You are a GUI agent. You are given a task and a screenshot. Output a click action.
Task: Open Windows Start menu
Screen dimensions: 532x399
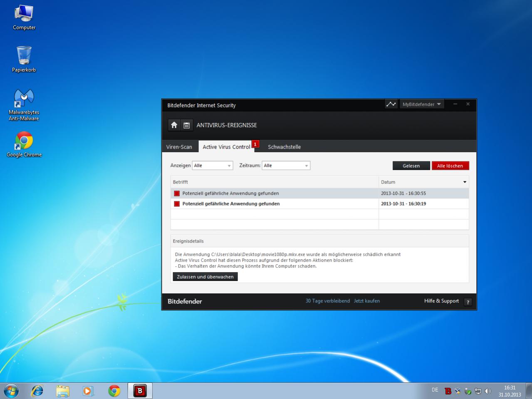pyautogui.click(x=11, y=391)
